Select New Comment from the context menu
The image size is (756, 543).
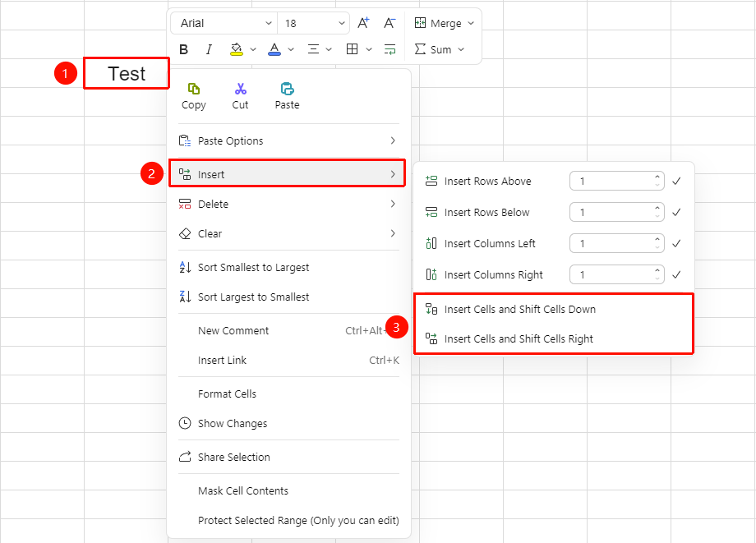pos(288,330)
